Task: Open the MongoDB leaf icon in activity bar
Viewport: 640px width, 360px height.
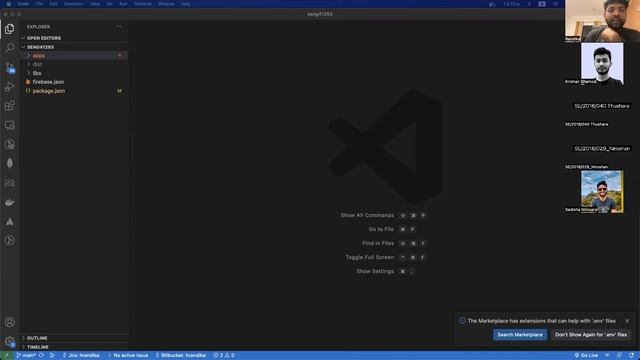Action: tap(9, 163)
